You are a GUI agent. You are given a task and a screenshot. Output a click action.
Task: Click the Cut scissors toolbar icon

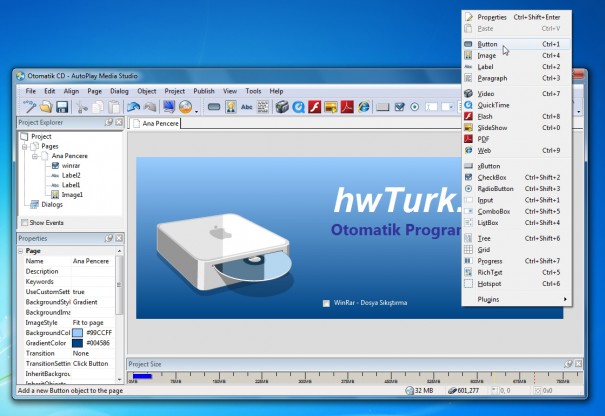[81, 107]
